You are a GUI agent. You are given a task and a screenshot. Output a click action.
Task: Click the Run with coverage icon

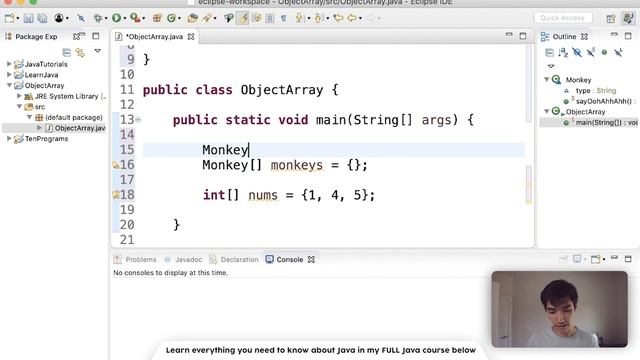click(x=134, y=18)
